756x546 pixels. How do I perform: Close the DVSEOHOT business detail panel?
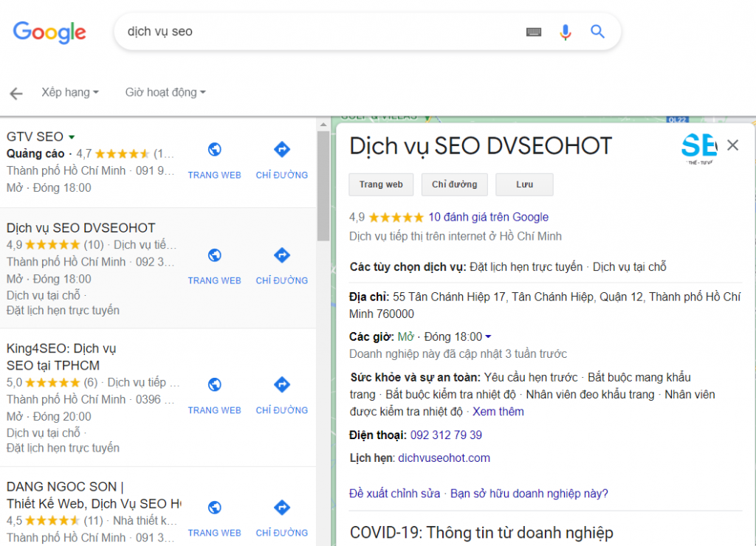(733, 145)
